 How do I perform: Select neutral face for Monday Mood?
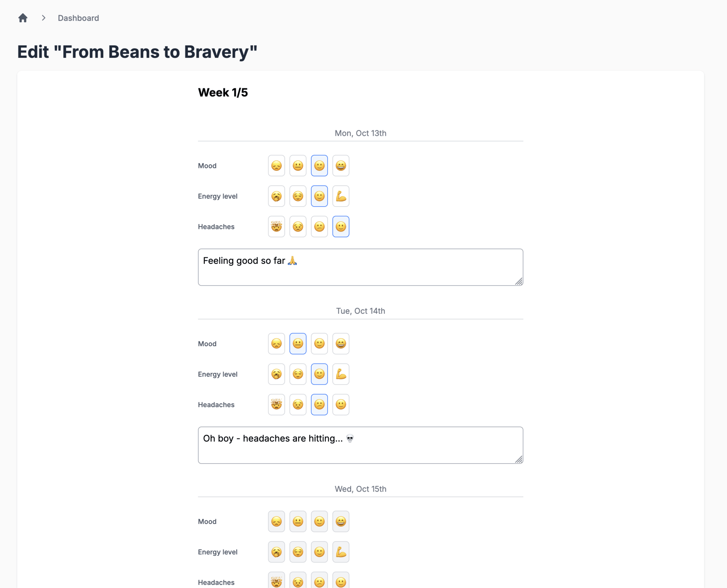pos(298,166)
